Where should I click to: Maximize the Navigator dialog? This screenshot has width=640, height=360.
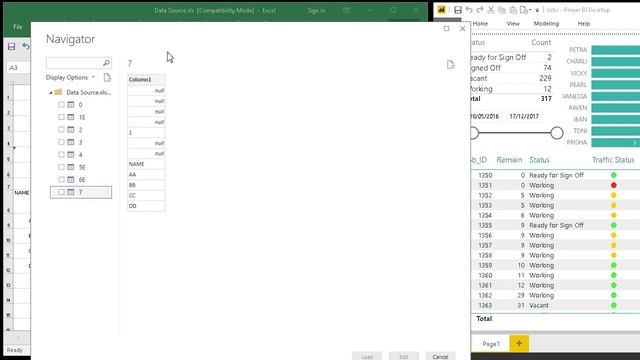pyautogui.click(x=447, y=29)
